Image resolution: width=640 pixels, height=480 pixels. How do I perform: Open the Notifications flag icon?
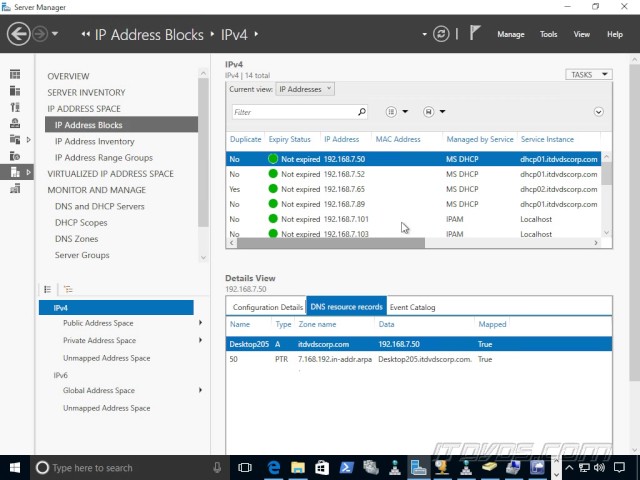[474, 33]
